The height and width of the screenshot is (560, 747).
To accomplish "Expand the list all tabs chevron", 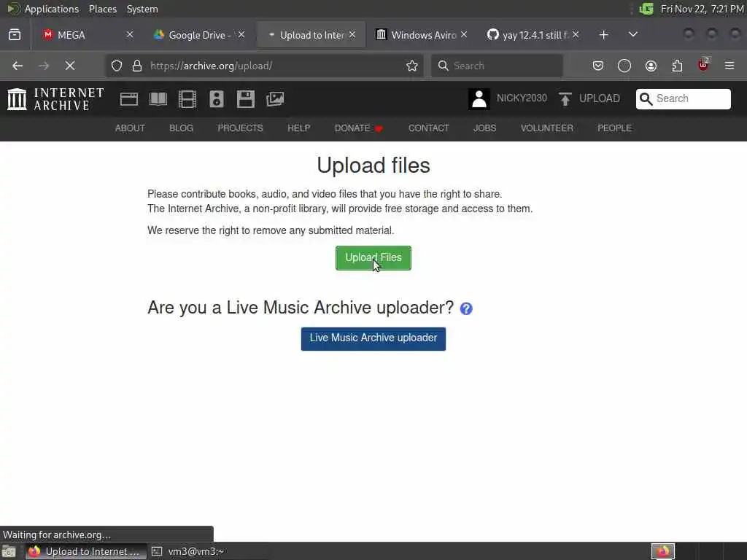I will [632, 35].
